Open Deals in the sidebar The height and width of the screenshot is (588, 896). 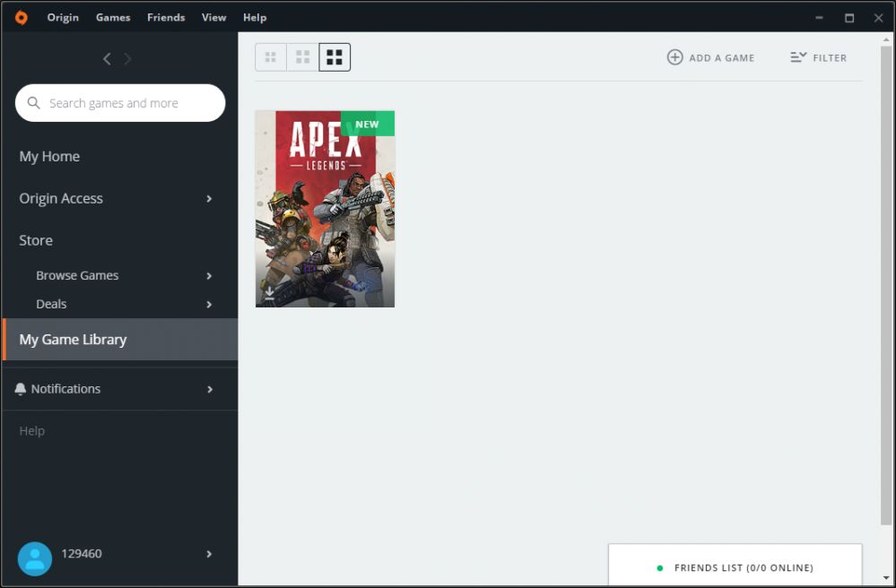click(51, 304)
